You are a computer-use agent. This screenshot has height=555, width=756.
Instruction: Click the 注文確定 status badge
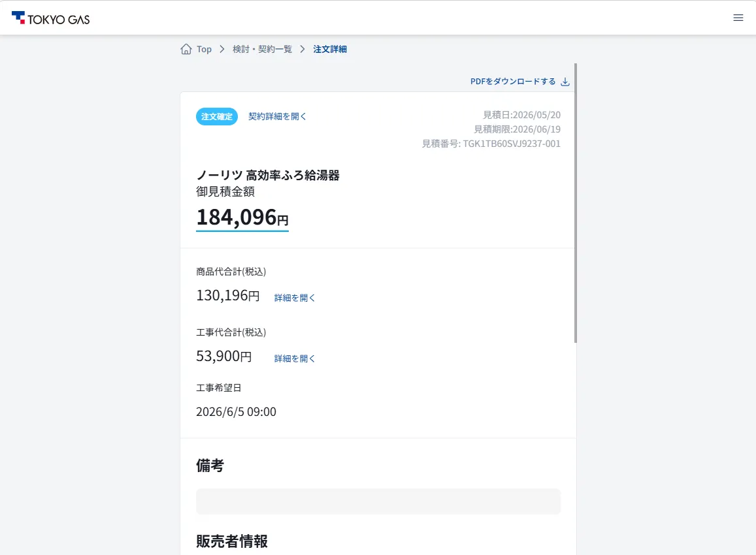(216, 117)
